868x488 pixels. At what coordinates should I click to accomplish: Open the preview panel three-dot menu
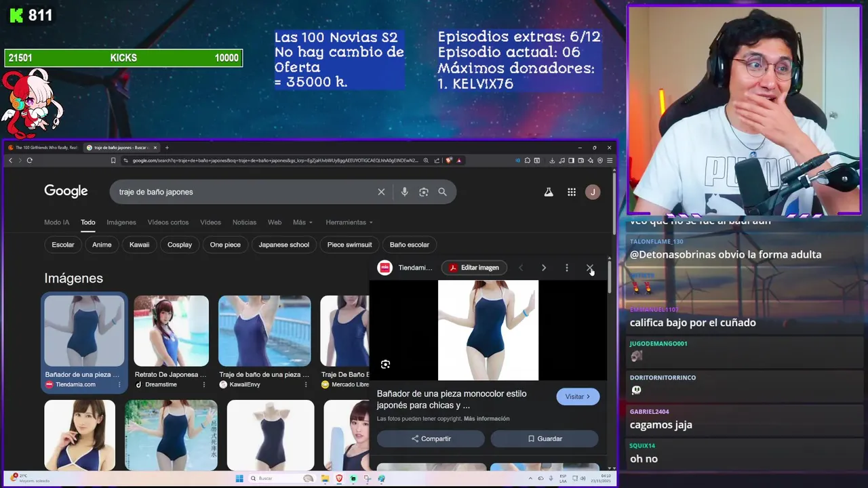[567, 268]
